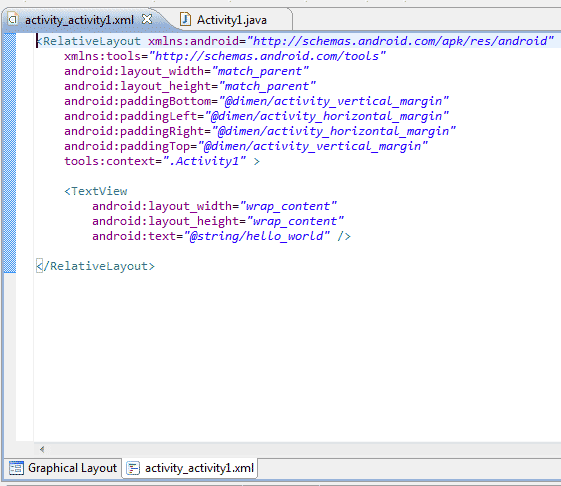Click the android:paddingTop attribute line
Viewport: 561px width, 486px height.
[246, 146]
